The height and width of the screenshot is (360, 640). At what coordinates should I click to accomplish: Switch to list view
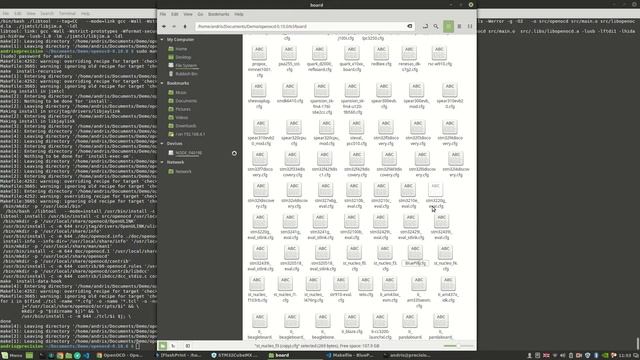click(459, 27)
